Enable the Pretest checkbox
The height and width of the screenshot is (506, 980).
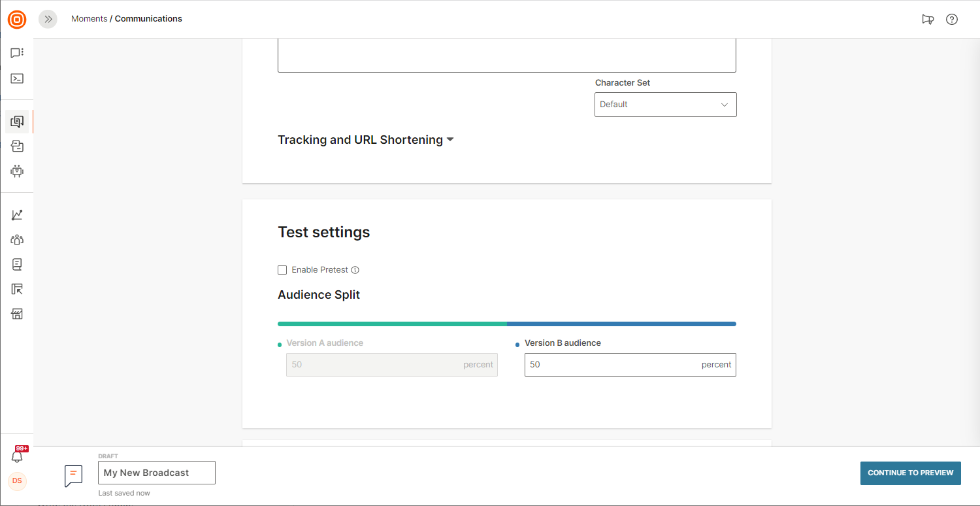coord(282,270)
